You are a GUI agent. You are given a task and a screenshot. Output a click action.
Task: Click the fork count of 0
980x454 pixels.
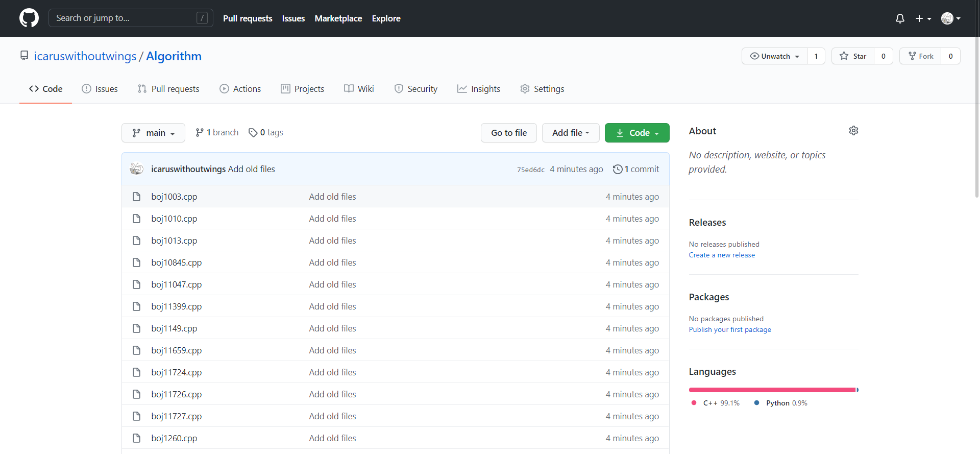click(x=951, y=56)
